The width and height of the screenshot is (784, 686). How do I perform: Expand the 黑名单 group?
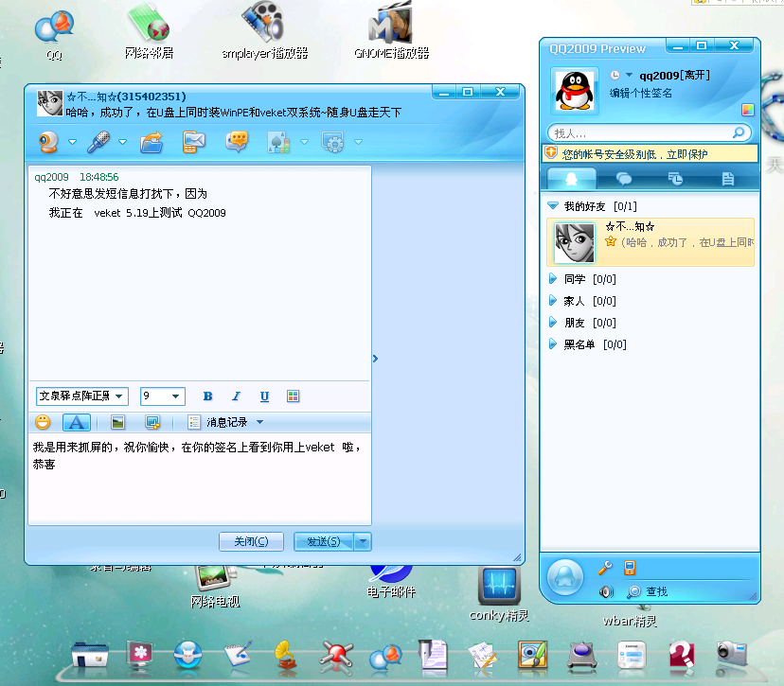click(553, 344)
